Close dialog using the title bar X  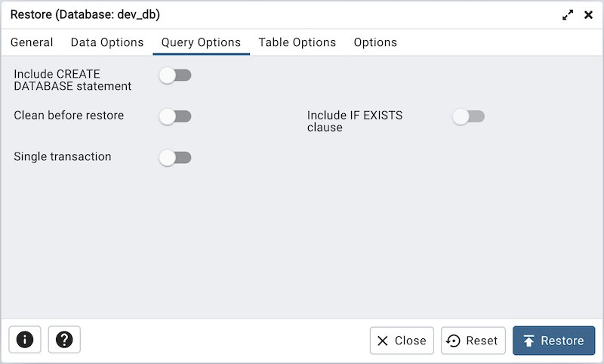pos(588,15)
